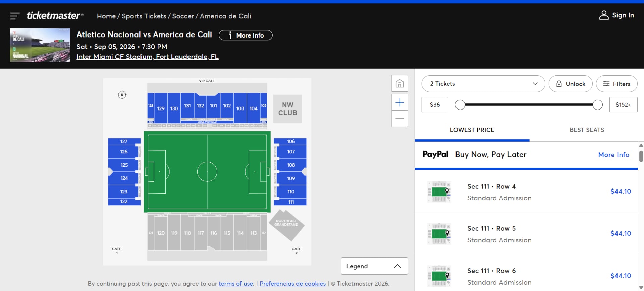Click the maximum price slider handle

tap(597, 105)
